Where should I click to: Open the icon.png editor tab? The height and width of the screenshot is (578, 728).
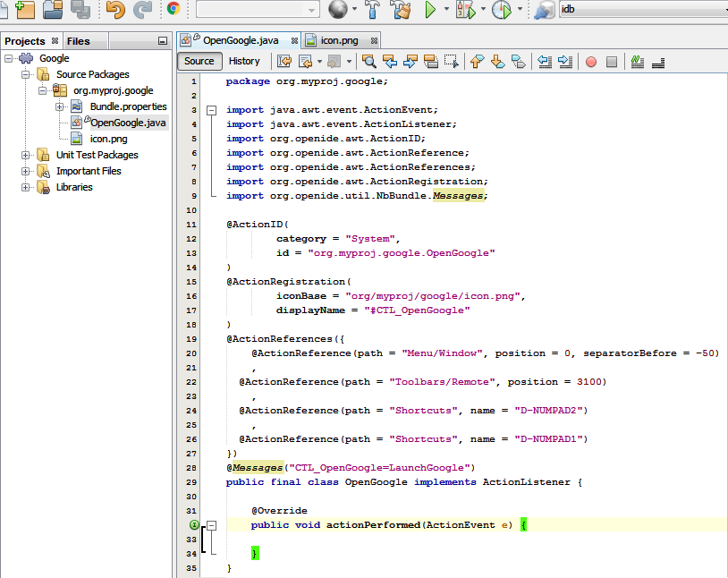[x=340, y=40]
